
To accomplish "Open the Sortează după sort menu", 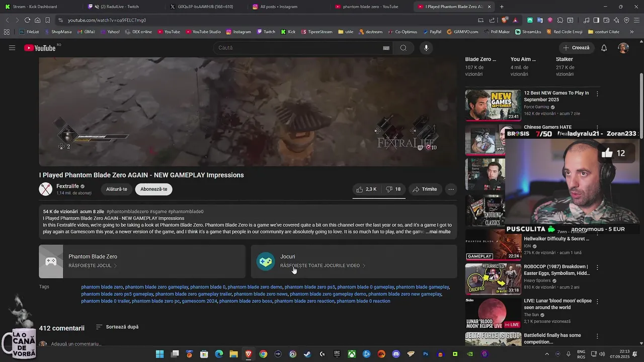I will [117, 327].
